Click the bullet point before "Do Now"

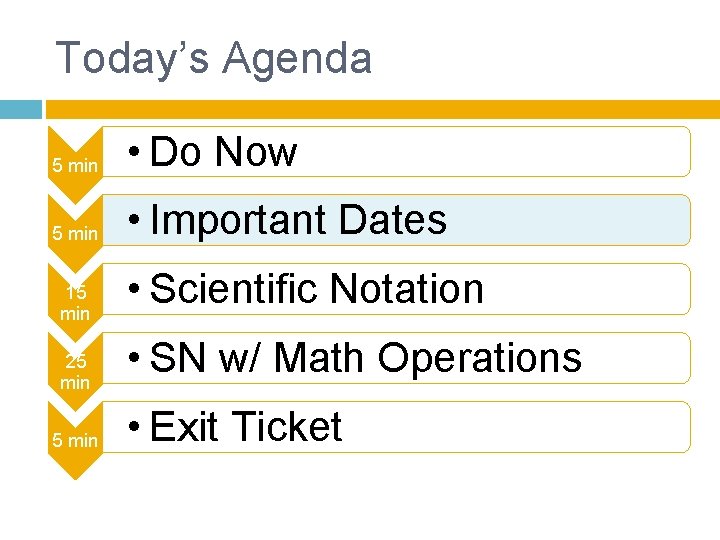coord(134,153)
